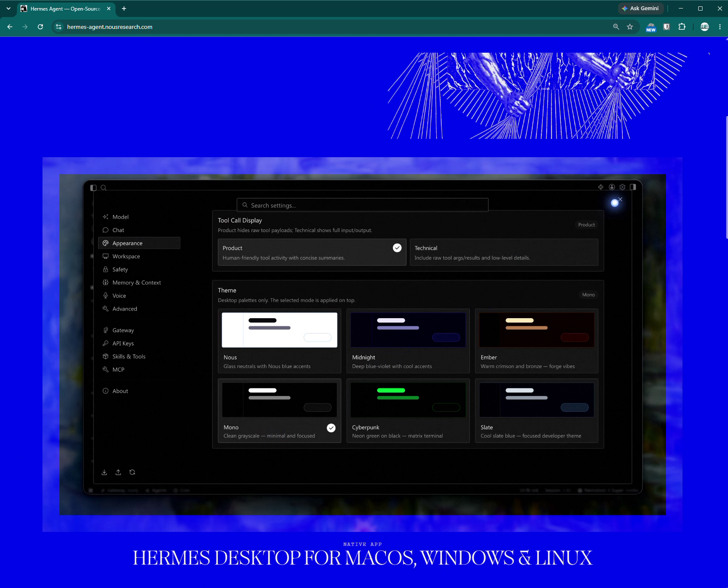Go to the Voice settings section
The image size is (728, 588).
pos(139,296)
